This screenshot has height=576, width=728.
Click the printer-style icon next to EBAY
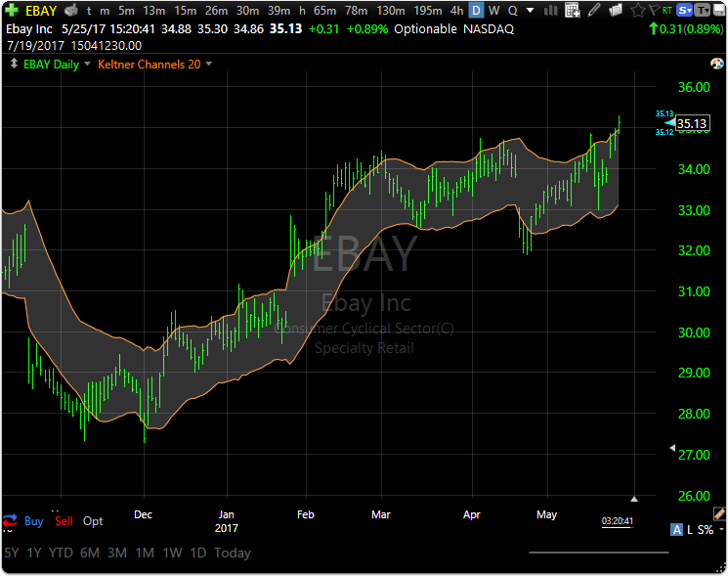coord(71,10)
